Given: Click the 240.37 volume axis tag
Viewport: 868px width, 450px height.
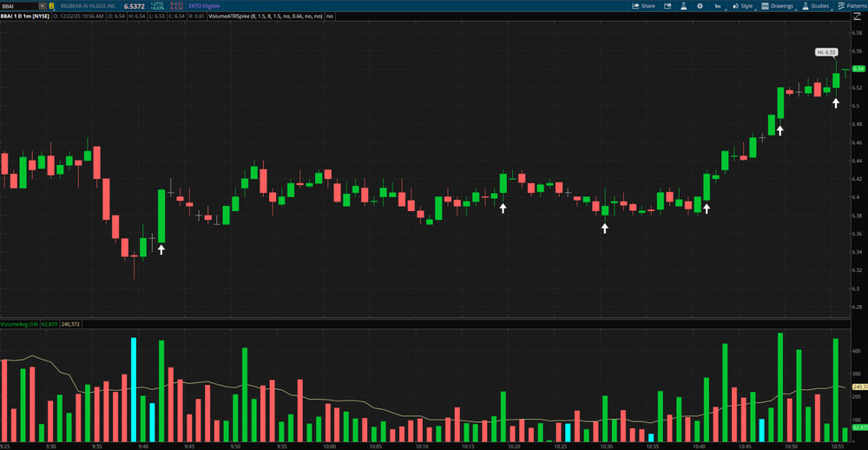Looking at the screenshot, I should pos(859,387).
